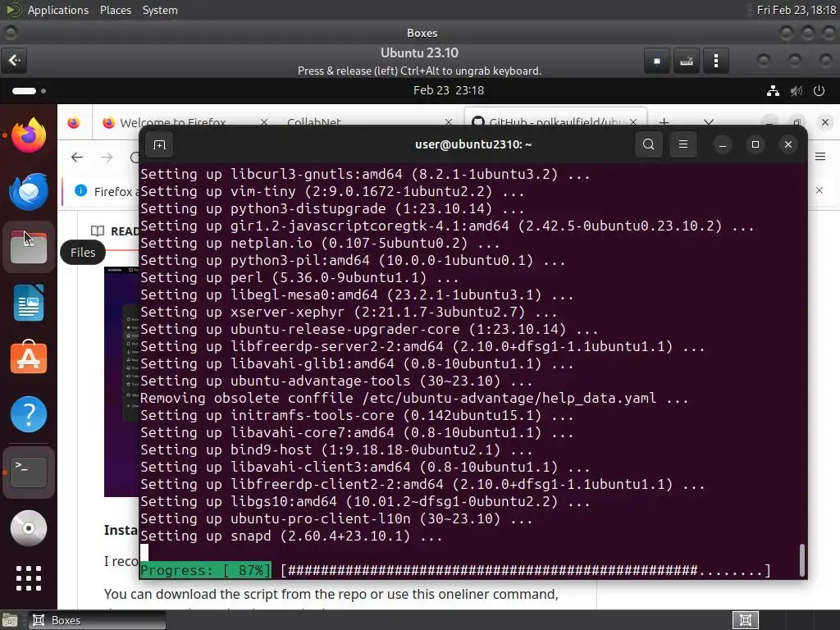
Task: Open Boxes keyboard shortcuts button
Action: click(x=687, y=61)
